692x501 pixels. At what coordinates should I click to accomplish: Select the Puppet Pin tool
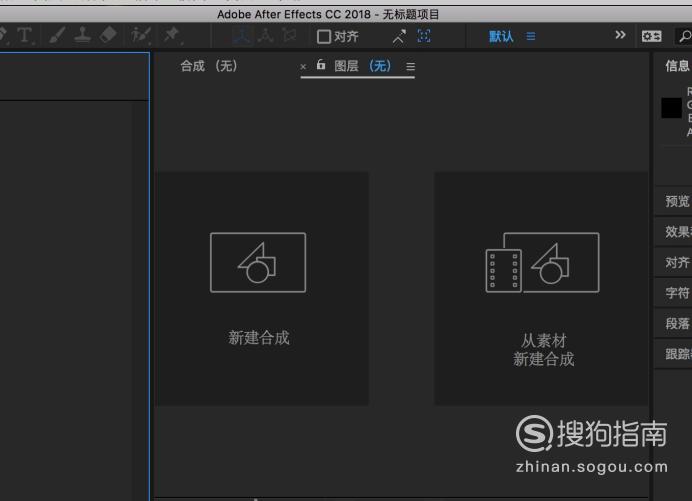tap(172, 35)
